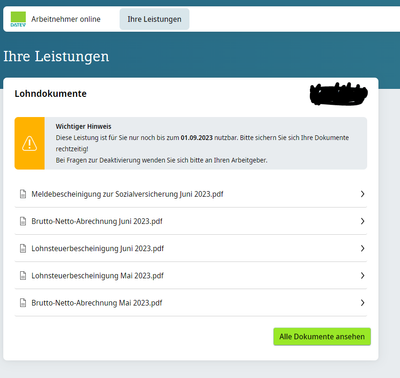Open Meldebescheinigung zur Sozialversicherung Juni 2023.pdf
Viewport: 400px width, 378px height.
[191, 194]
